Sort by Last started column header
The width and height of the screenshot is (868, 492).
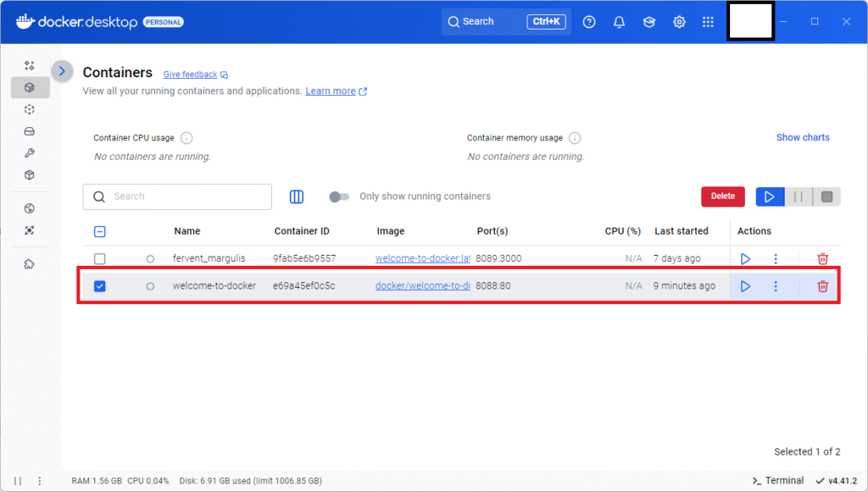coord(681,231)
